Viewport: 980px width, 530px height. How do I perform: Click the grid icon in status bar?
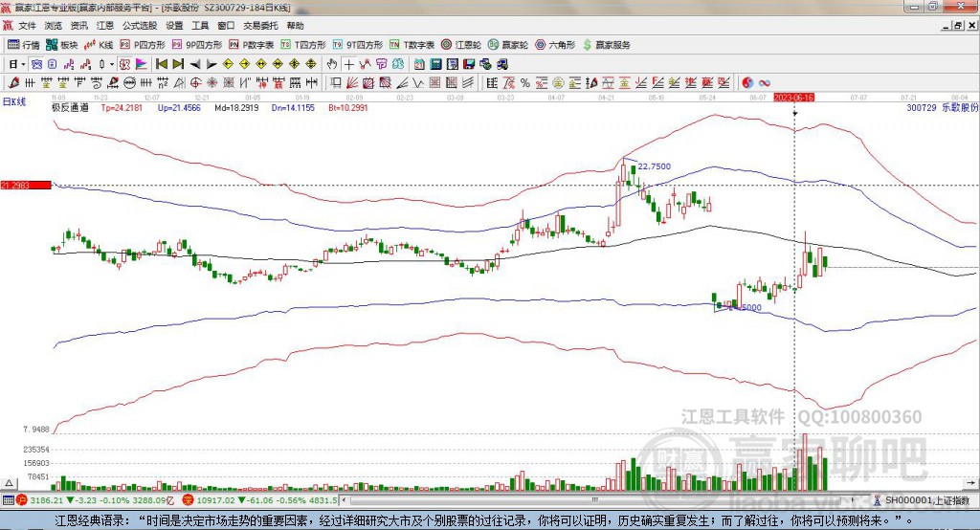(x=8, y=500)
